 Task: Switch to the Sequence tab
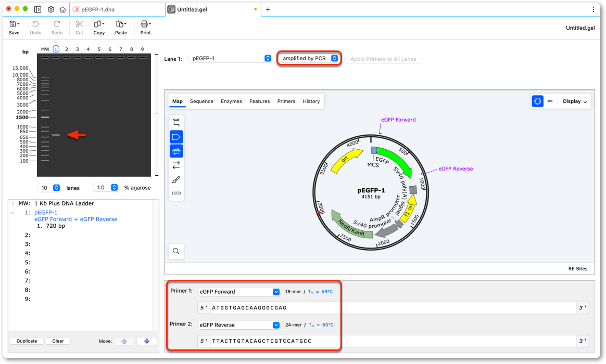pos(201,101)
